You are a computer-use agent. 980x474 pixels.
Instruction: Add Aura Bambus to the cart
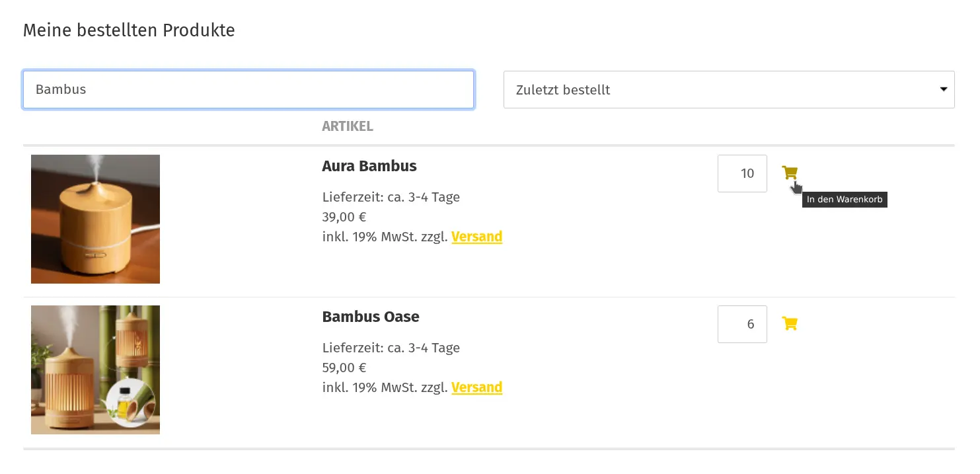(x=789, y=173)
